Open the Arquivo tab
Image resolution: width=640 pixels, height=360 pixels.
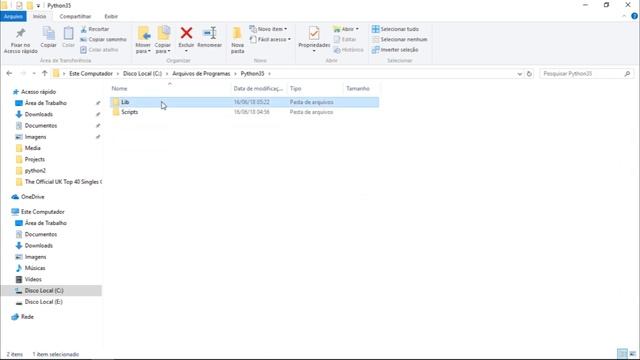[13, 16]
